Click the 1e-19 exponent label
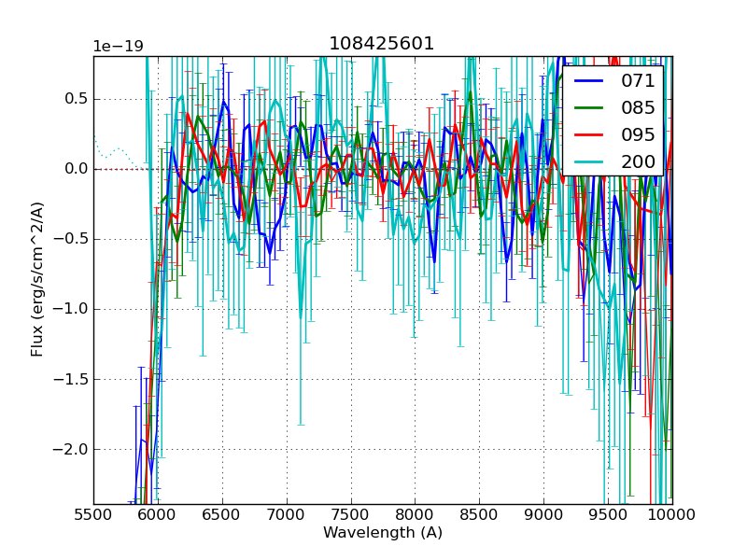 pyautogui.click(x=118, y=47)
